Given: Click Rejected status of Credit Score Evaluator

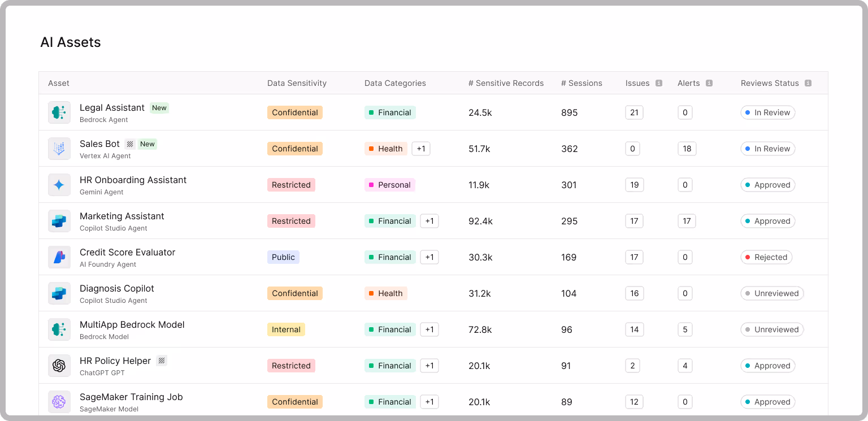Looking at the screenshot, I should pyautogui.click(x=766, y=257).
